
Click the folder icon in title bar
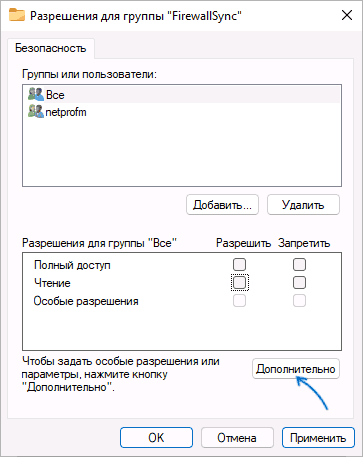pos(17,15)
